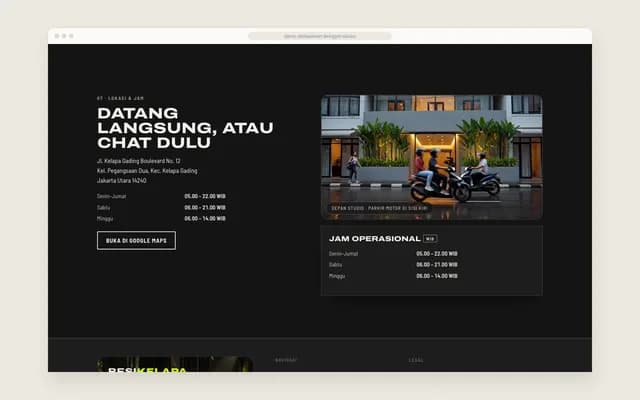Open the studio front photo with motorbikes

[x=432, y=158]
